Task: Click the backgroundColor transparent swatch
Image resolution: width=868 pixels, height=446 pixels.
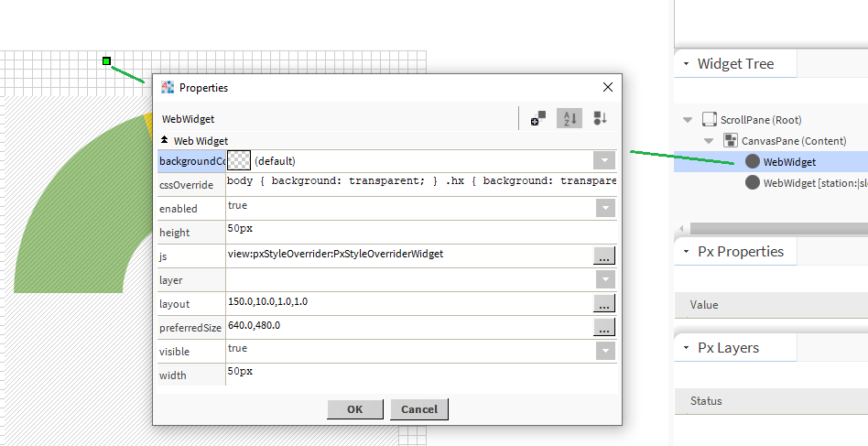Action: click(239, 160)
